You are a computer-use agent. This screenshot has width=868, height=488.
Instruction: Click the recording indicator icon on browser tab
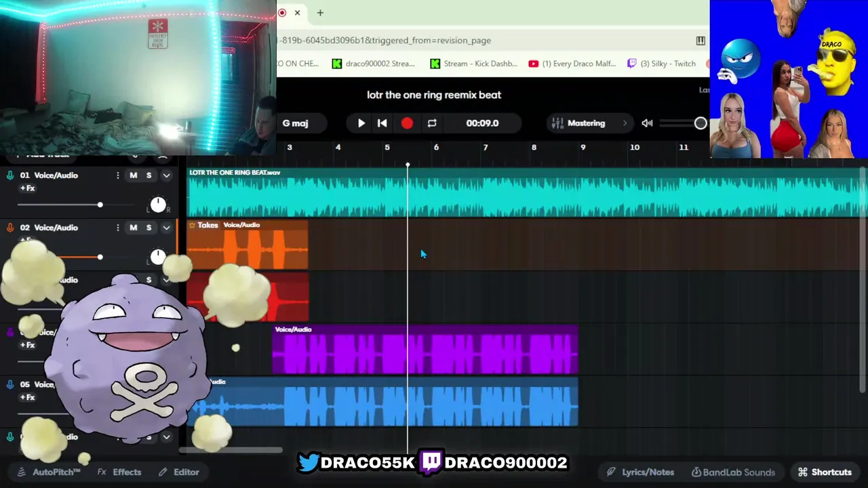coord(282,13)
